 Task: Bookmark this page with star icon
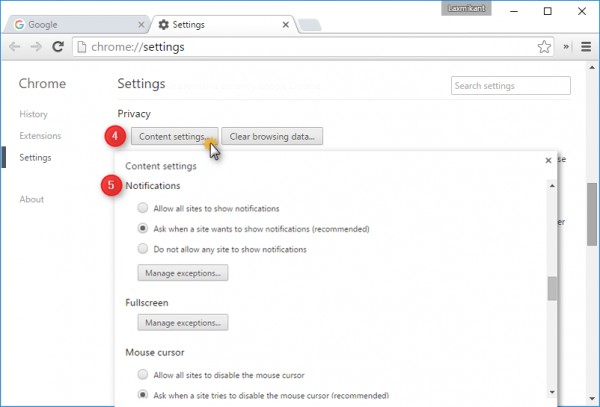click(x=544, y=47)
